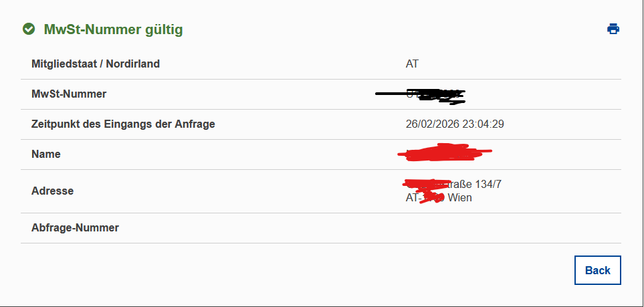Select the "Mitgliedstaat / Nordirland" label
The image size is (644, 307).
click(x=96, y=64)
